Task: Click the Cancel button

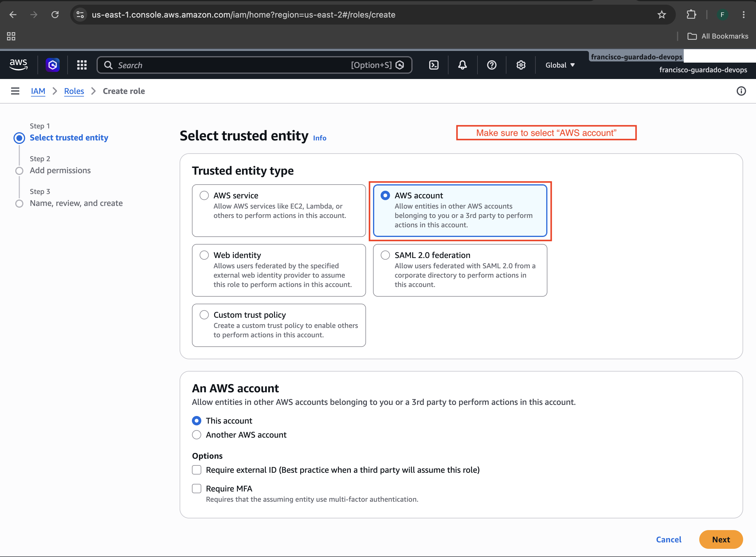Action: click(669, 539)
